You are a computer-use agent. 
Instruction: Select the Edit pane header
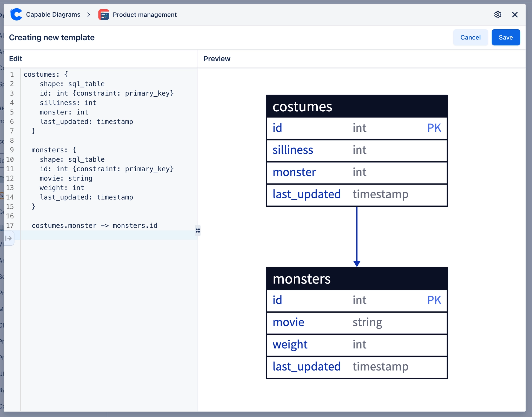[x=16, y=59]
